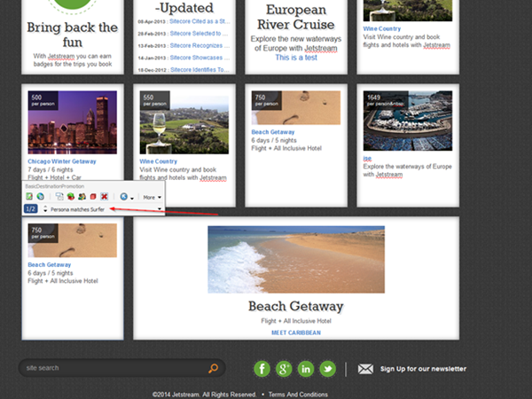Click the Twitter icon in footer

328,369
